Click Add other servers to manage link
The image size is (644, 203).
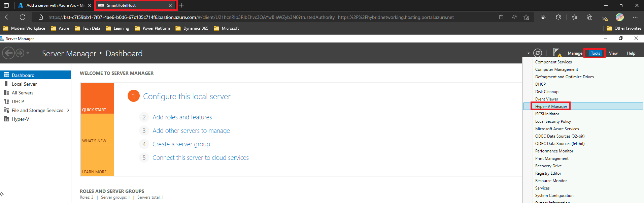191,130
